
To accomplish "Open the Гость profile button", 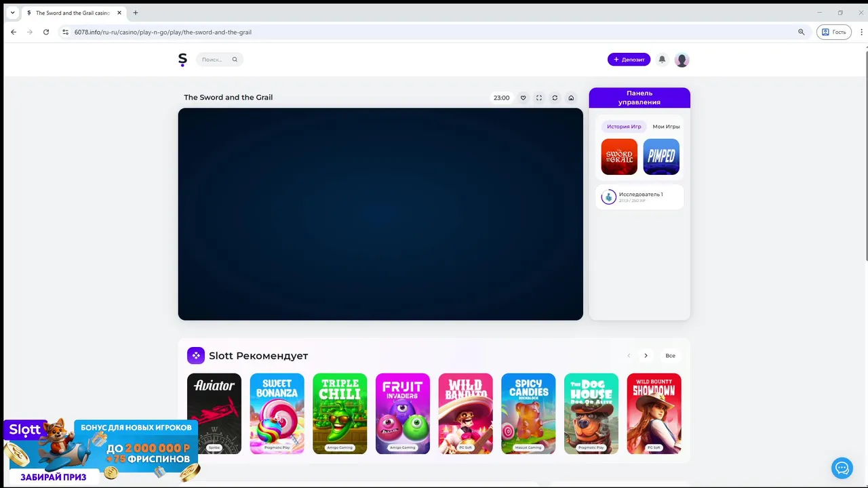I will [834, 32].
